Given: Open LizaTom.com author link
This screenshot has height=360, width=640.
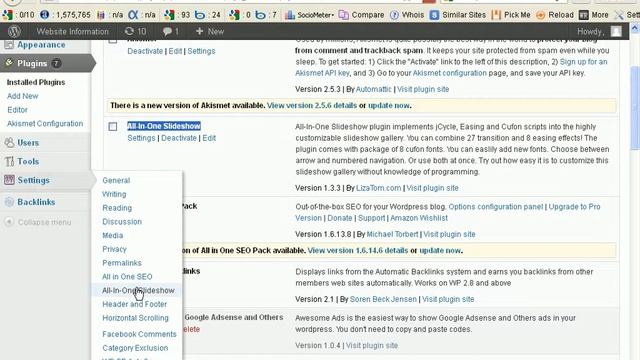Looking at the screenshot, I should 379,188.
